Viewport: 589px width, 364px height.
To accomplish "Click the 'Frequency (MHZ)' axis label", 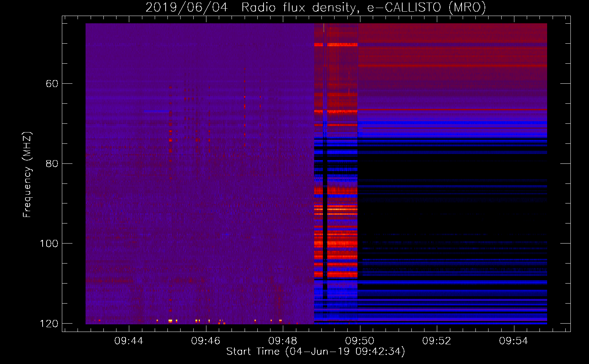I will coord(27,175).
